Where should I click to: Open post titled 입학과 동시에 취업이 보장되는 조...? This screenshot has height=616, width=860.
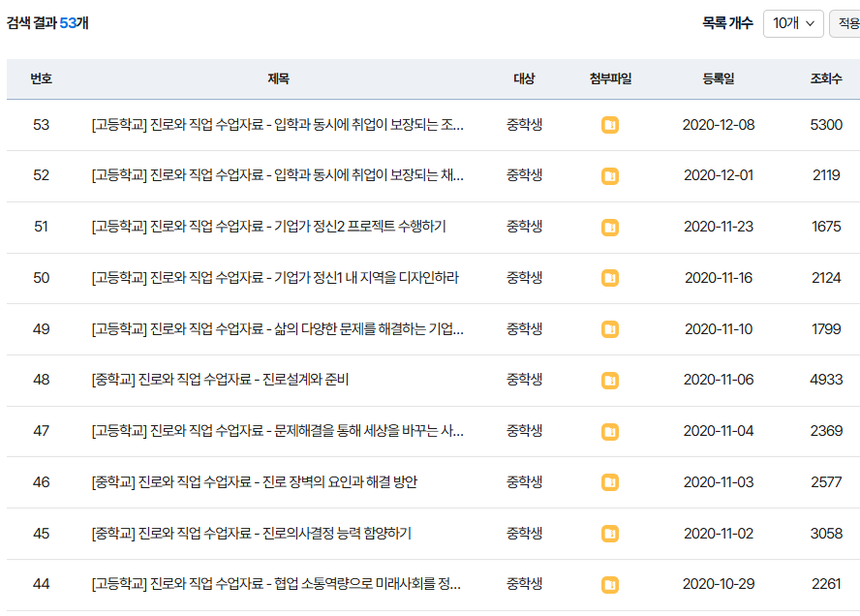coord(278,125)
